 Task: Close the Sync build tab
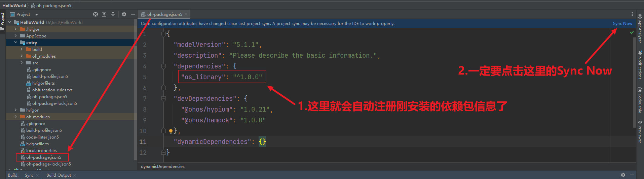pos(37,175)
